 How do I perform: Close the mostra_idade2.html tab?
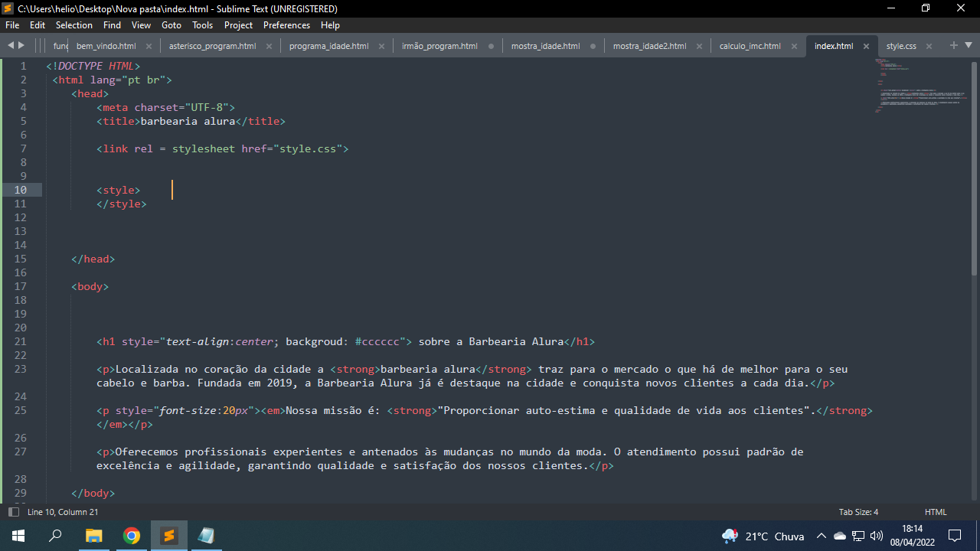[x=699, y=46]
